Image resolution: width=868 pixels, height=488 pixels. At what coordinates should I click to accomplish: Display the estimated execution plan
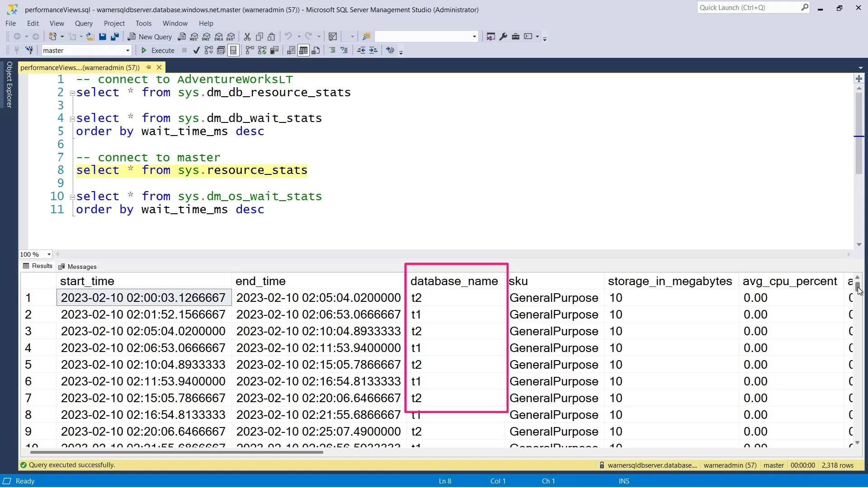(208, 50)
